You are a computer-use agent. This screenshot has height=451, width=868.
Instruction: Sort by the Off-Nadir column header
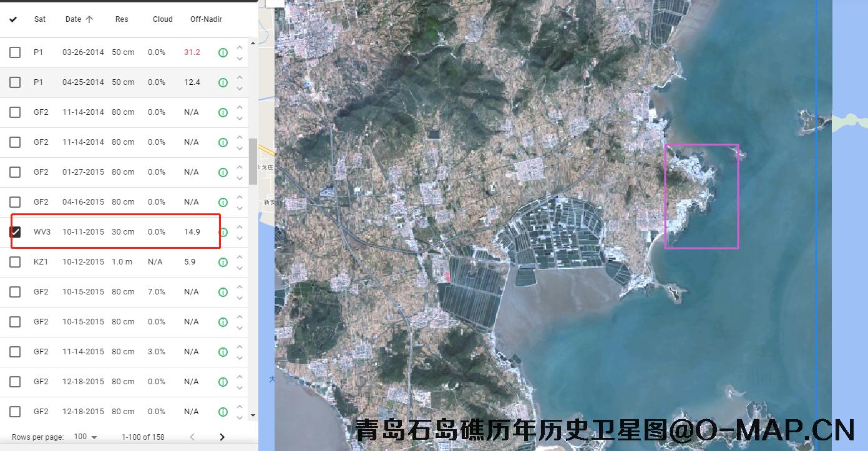point(206,19)
